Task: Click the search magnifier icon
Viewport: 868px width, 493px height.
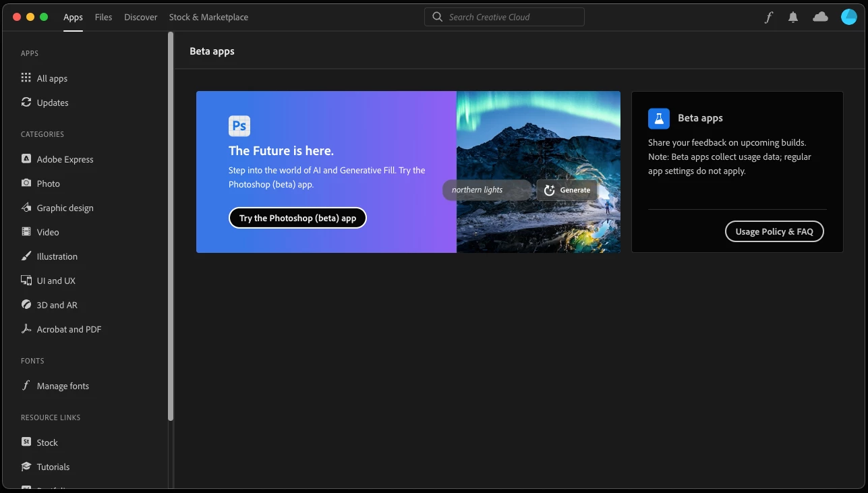Action: tap(438, 17)
